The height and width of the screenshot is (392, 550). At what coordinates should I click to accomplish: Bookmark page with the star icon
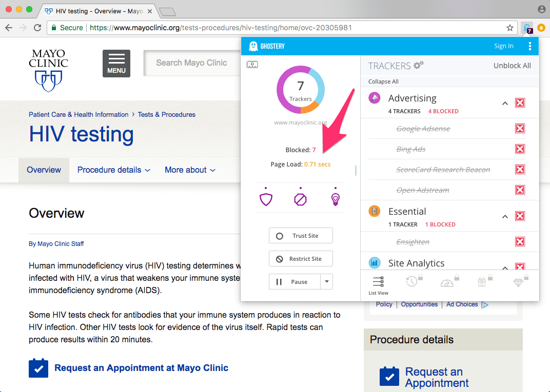coord(510,28)
